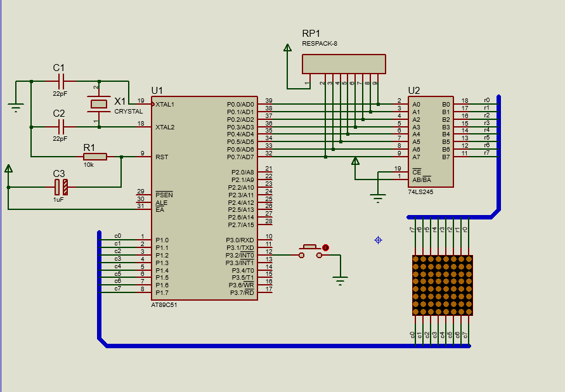Click the A0 pin label on U2
The width and height of the screenshot is (565, 392).
pyautogui.click(x=416, y=105)
